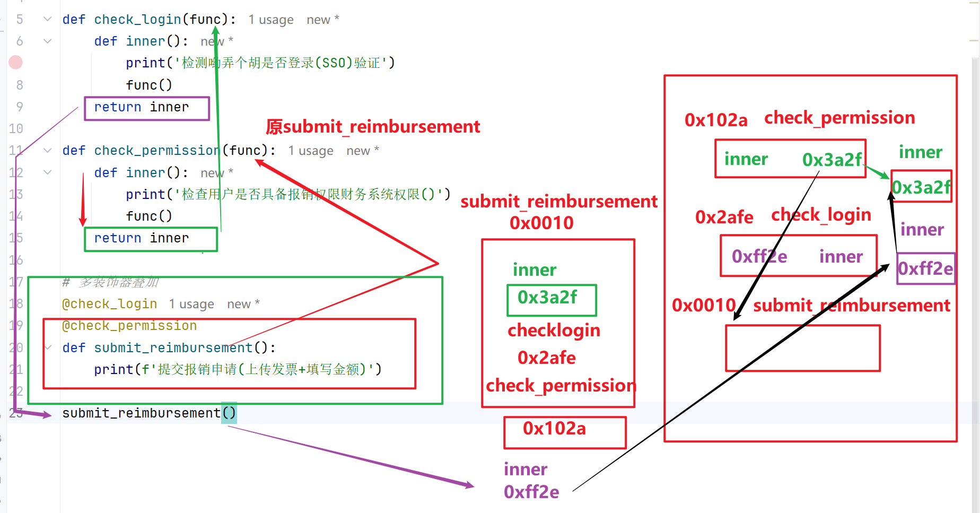Click the func() call on line 14
The image size is (980, 513).
149,216
